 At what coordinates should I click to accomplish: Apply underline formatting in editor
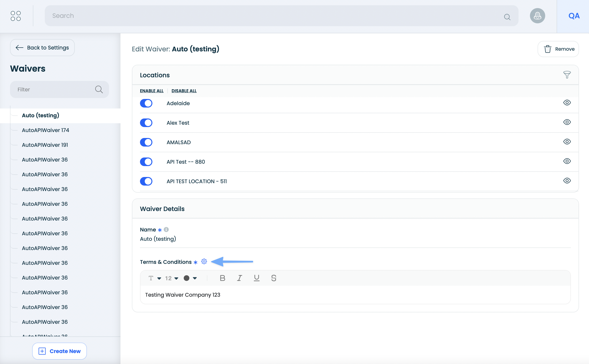257,278
